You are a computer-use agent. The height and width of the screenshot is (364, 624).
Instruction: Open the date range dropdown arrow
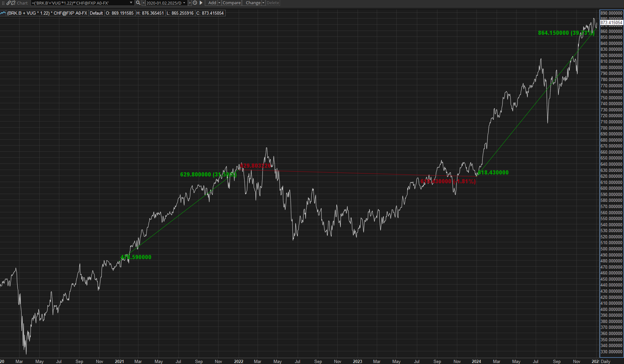184,3
